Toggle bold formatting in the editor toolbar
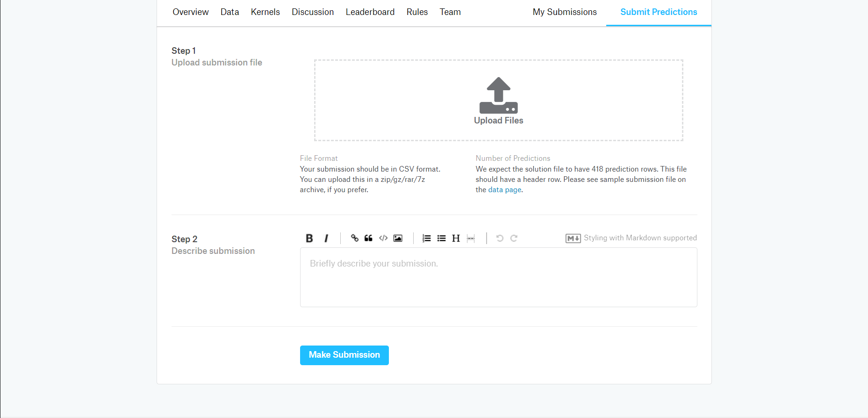Image resolution: width=868 pixels, height=418 pixels. click(309, 238)
